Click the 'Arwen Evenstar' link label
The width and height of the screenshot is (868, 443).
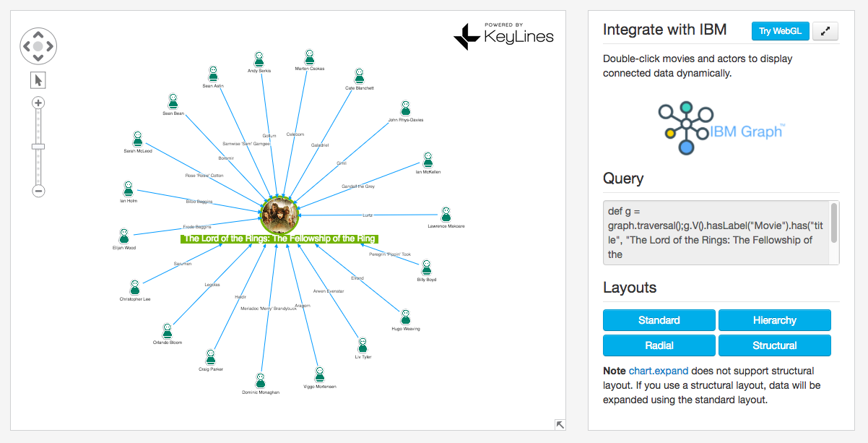click(329, 291)
